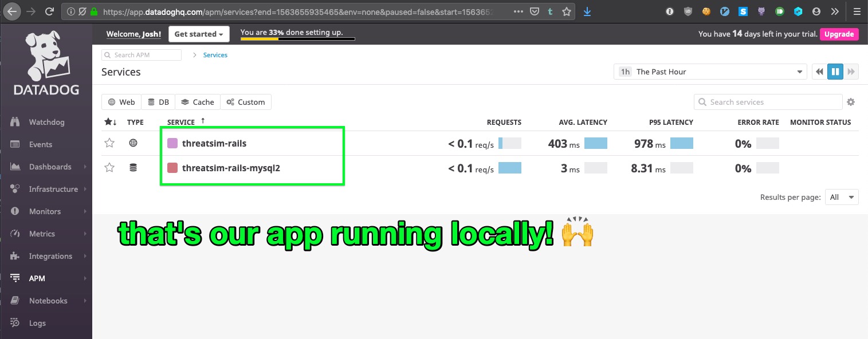
Task: Show more browser extensions overflow chevron
Action: coord(835,11)
